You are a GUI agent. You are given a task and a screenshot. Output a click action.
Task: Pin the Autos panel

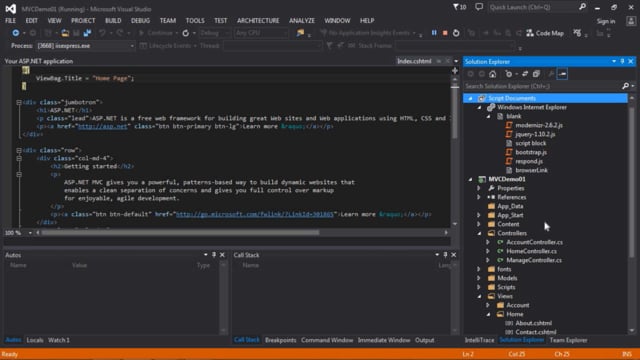coord(214,255)
